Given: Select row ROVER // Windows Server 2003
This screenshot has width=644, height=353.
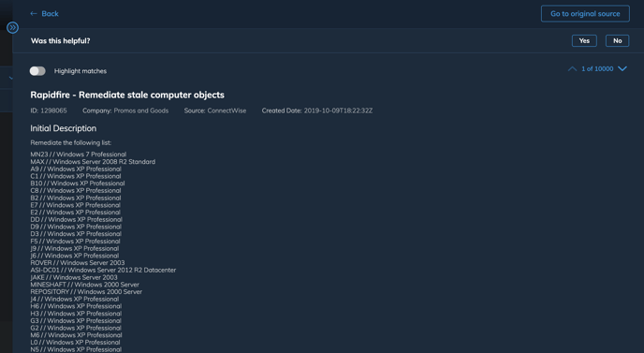Looking at the screenshot, I should [x=78, y=263].
